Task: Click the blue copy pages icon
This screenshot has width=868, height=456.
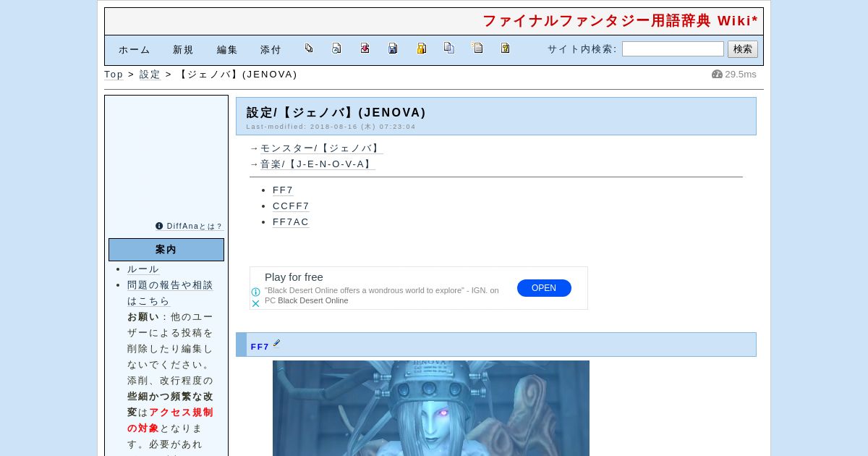Action: (449, 48)
